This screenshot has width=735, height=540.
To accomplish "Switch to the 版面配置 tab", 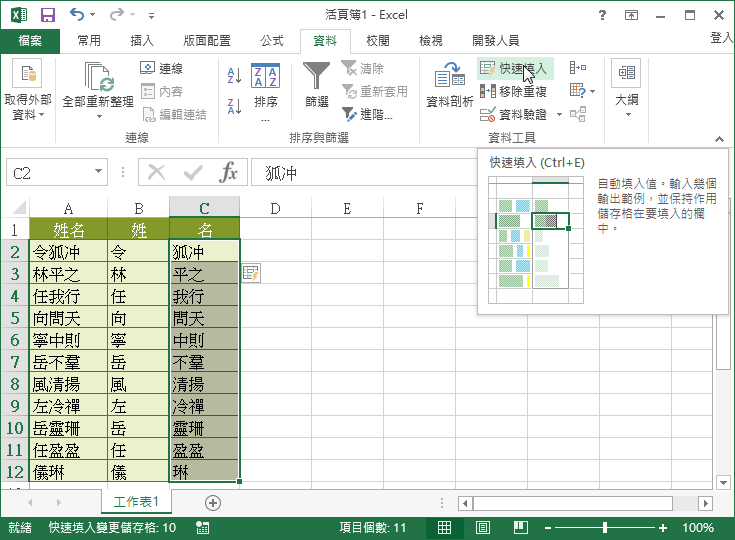I will pos(207,41).
